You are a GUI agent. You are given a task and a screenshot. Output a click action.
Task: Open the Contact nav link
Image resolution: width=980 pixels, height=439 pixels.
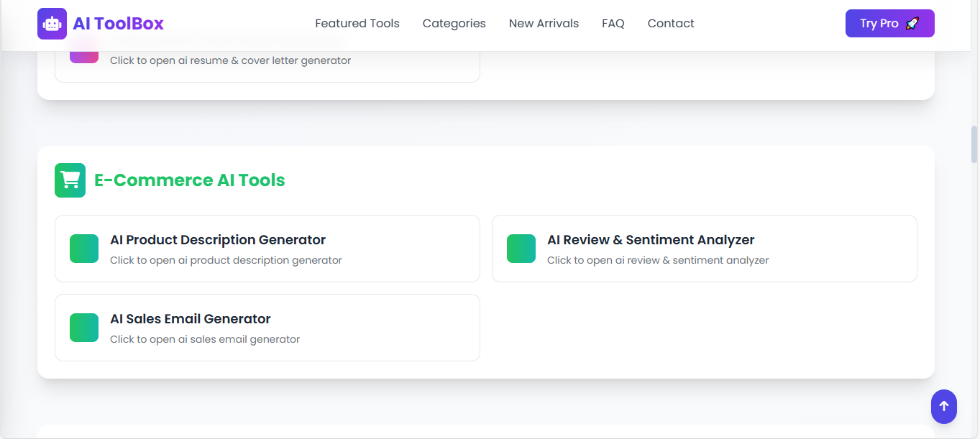point(671,24)
